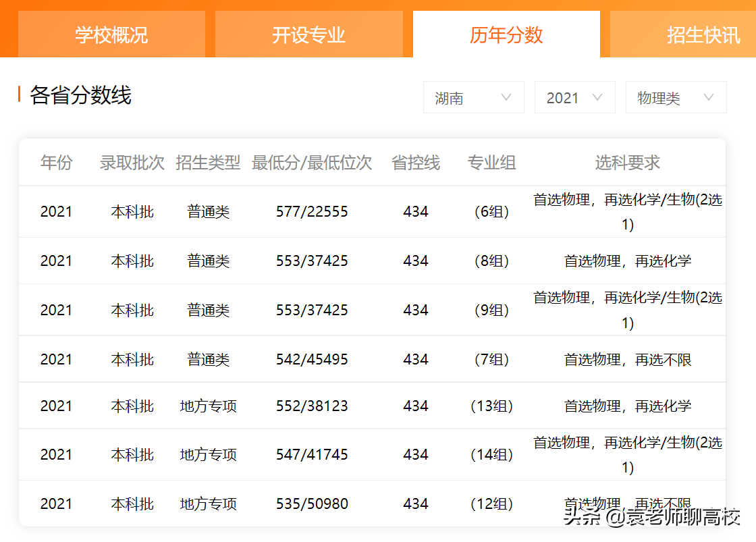756x542 pixels.
Task: Switch to the 招生快讯 tab
Action: coord(702,34)
